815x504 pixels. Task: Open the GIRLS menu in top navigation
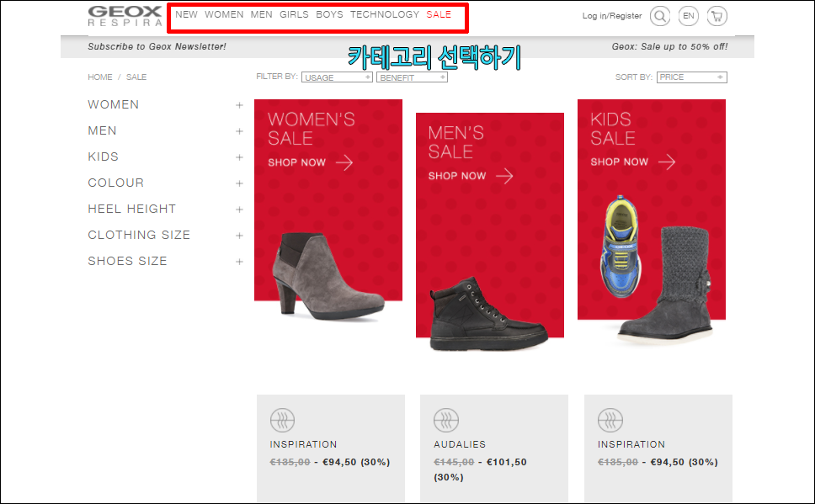(x=294, y=14)
